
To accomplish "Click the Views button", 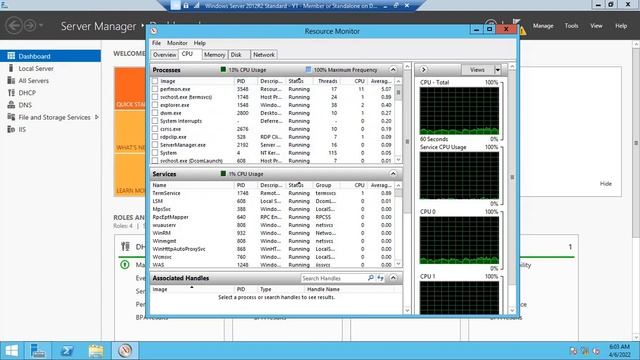I will pos(477,70).
